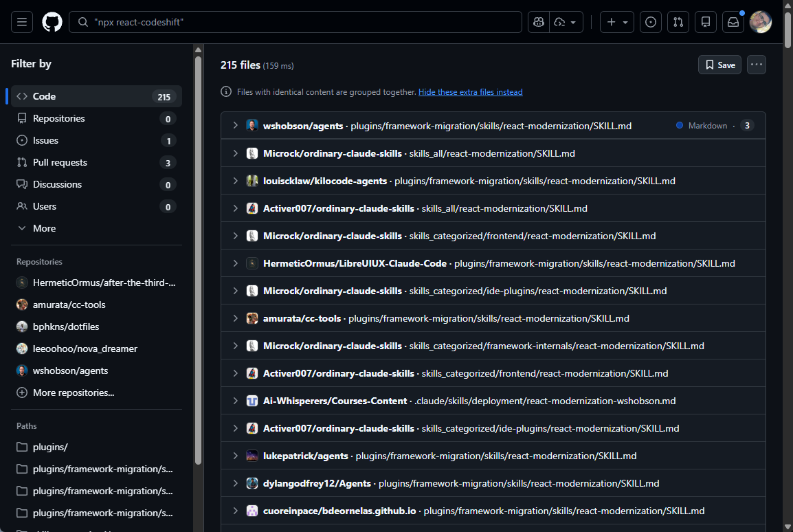Expand louiscklaw/kilocode-agents result row
Image resolution: width=793 pixels, height=532 pixels.
235,181
